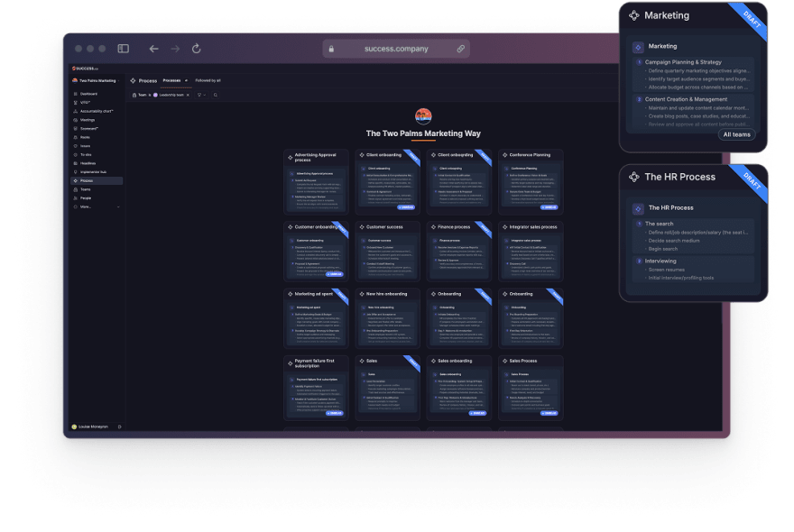The width and height of the screenshot is (794, 532).
Task: Click the Two Palms Marketing round logo above the title
Action: coord(423,116)
